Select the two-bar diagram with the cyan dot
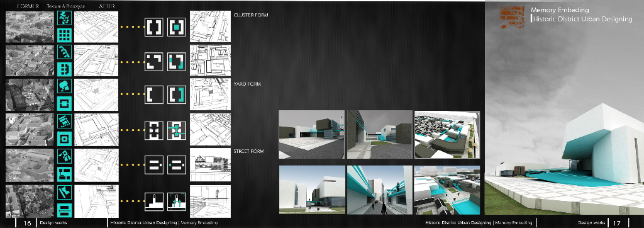This screenshot has width=644, height=228. [177, 165]
